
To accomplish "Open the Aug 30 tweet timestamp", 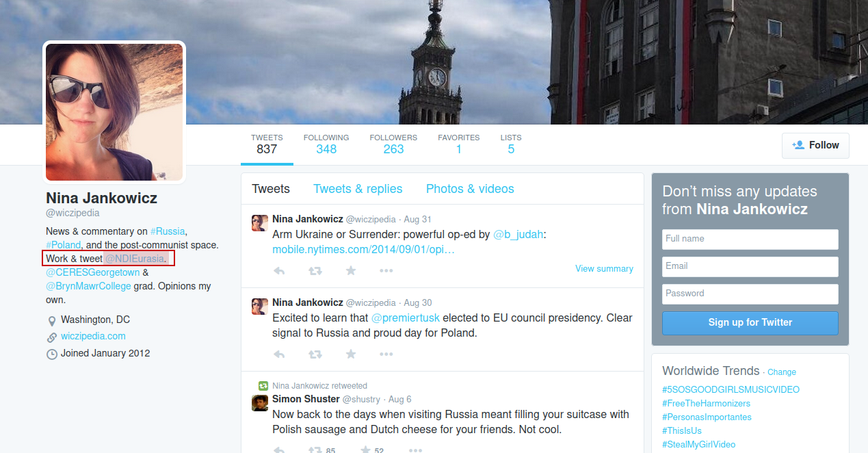I will 418,303.
